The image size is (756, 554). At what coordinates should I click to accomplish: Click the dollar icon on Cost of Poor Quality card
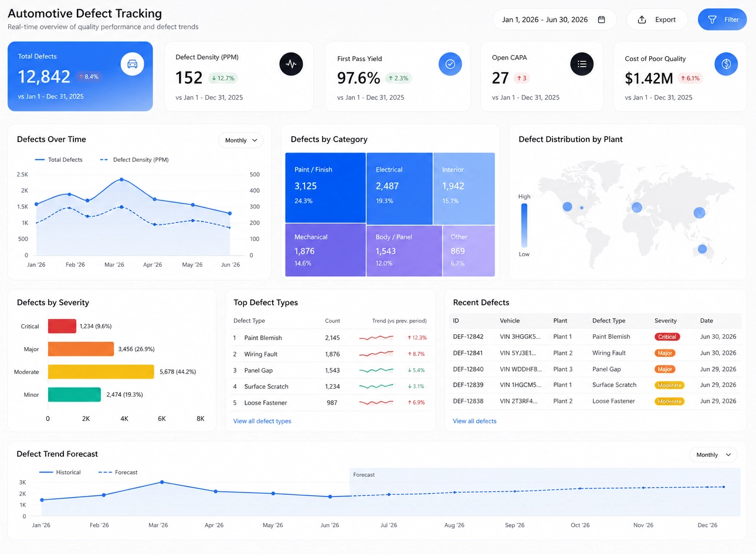click(726, 64)
